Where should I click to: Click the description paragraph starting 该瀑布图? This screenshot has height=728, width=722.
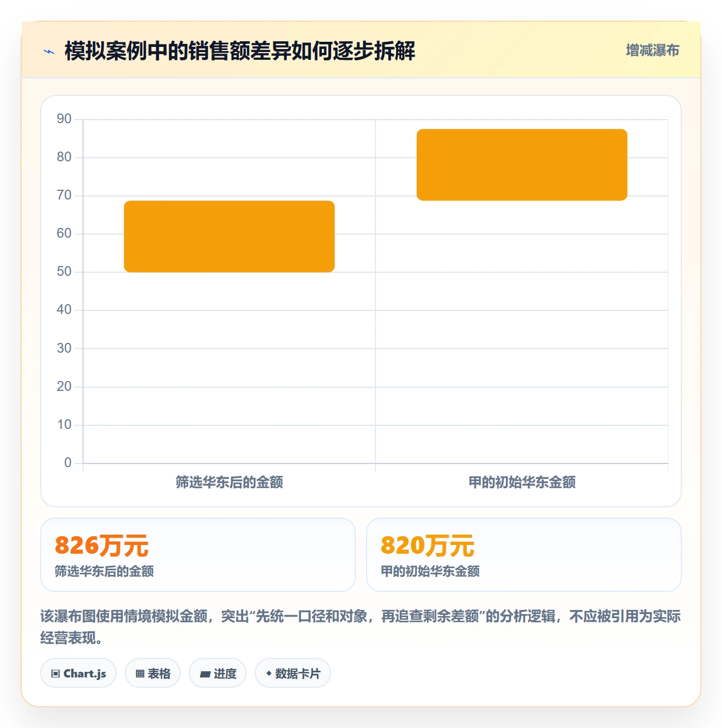(x=360, y=627)
